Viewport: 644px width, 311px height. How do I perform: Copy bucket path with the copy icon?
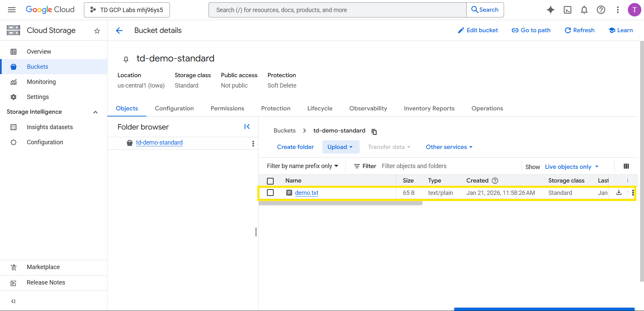pyautogui.click(x=374, y=132)
